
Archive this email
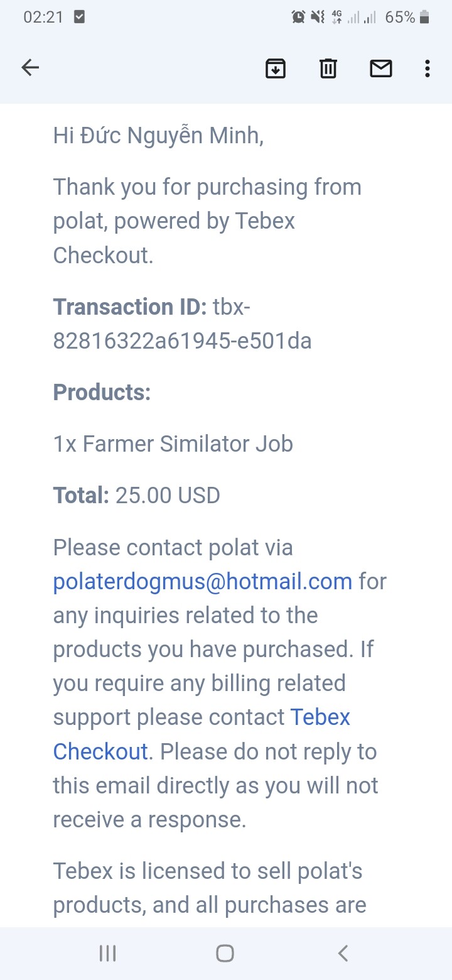tap(276, 68)
